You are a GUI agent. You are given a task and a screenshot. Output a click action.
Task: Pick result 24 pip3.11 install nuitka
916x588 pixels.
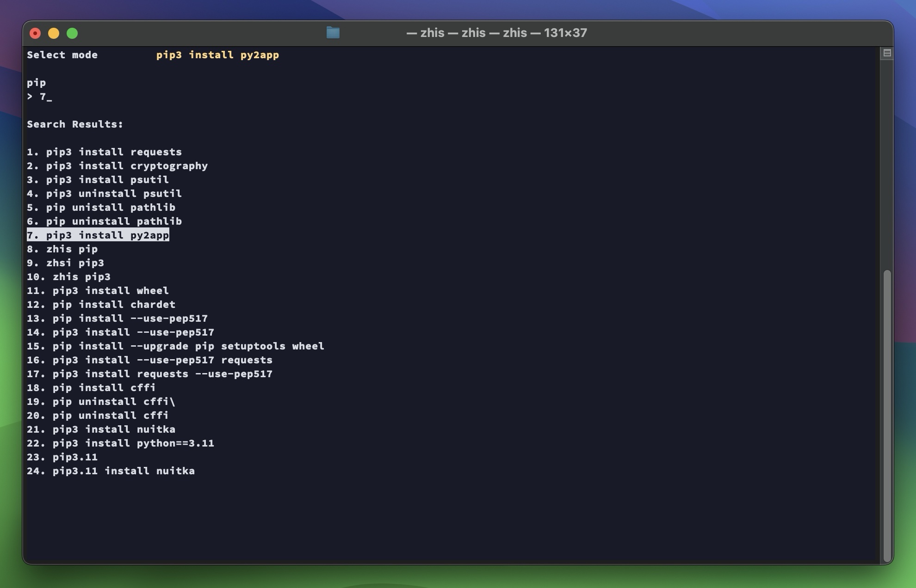tap(111, 471)
